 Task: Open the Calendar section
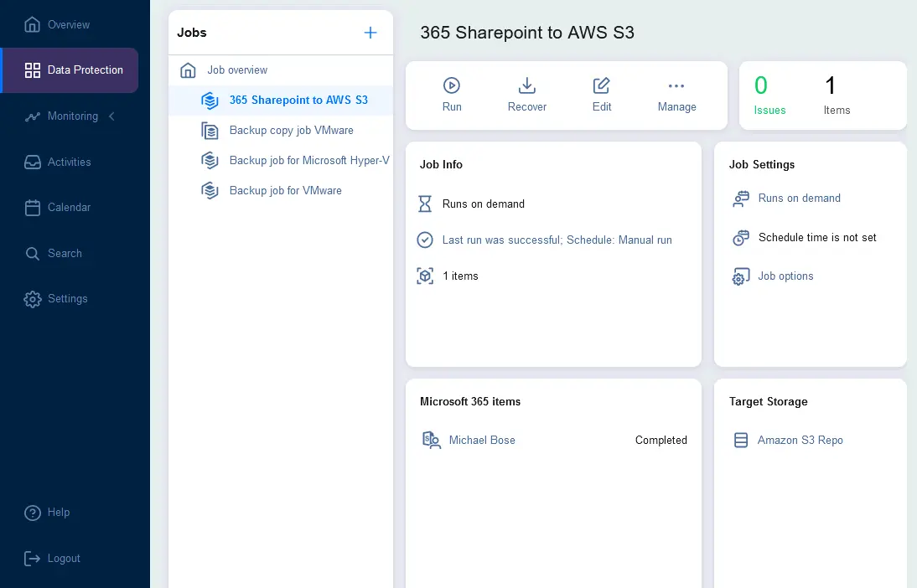(69, 208)
